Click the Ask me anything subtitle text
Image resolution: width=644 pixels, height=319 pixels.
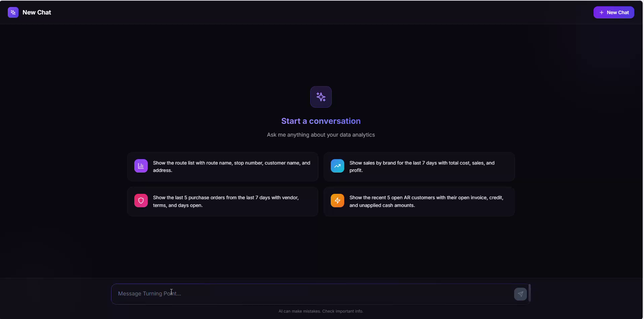[321, 135]
